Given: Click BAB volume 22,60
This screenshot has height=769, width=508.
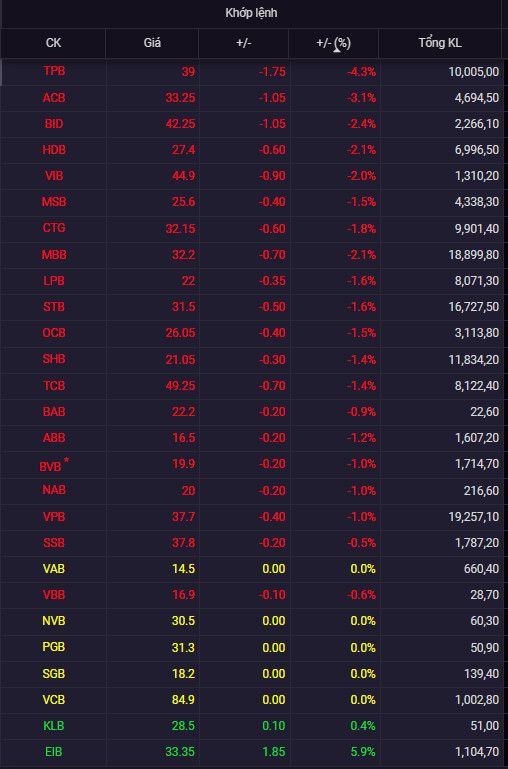Looking at the screenshot, I should 485,412.
